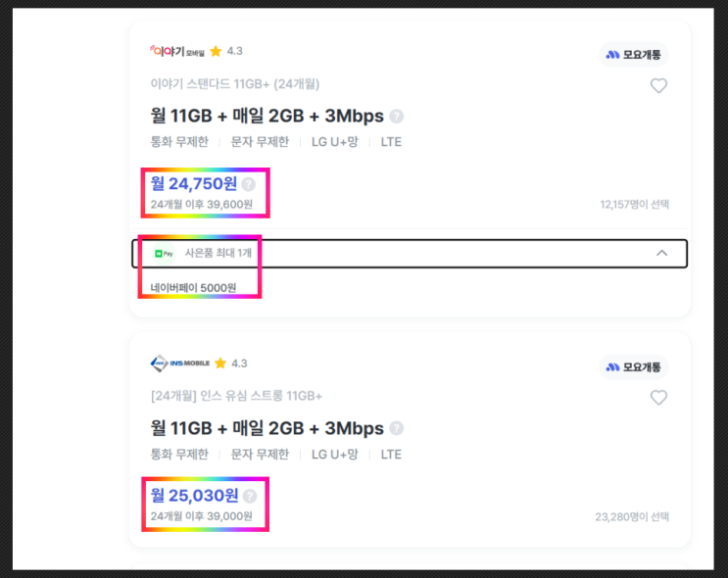Click the 월 24,750원 price text
The height and width of the screenshot is (578, 728).
coord(194,183)
